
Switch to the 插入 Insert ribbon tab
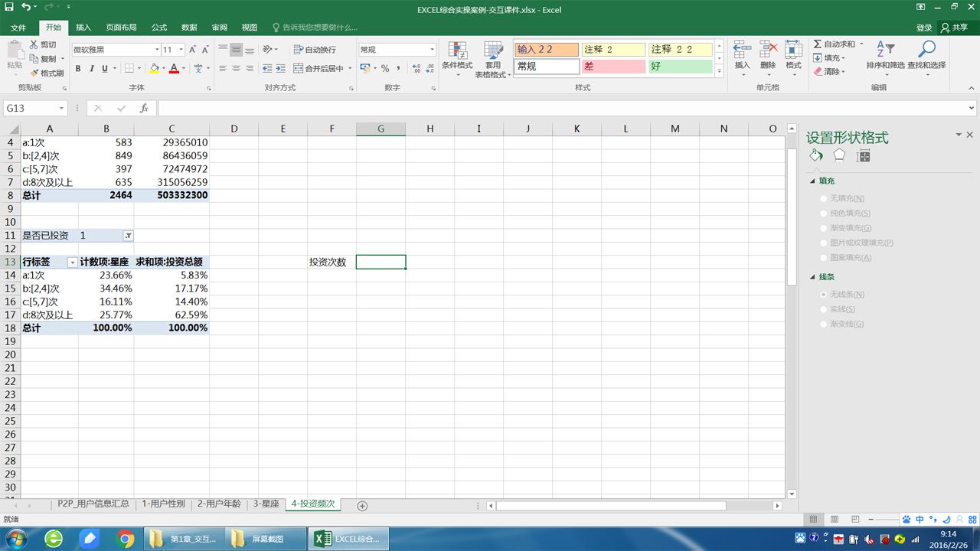click(x=83, y=28)
